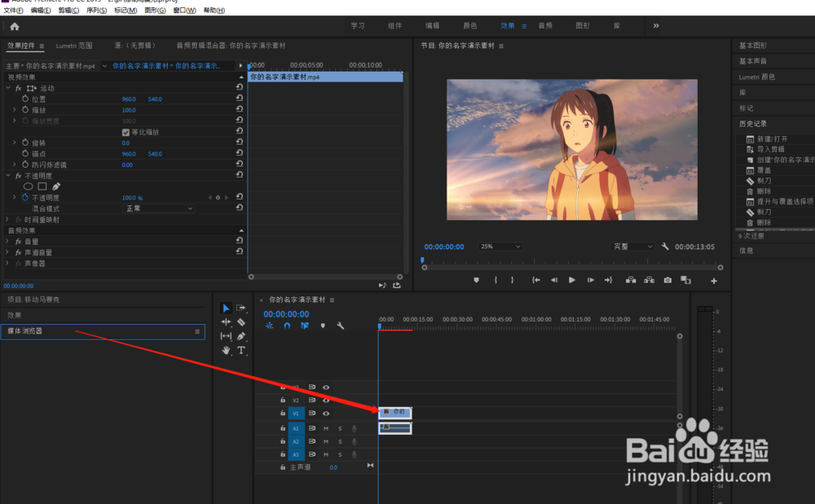This screenshot has height=504, width=815.
Task: Open the Sequence menu
Action: click(x=96, y=11)
